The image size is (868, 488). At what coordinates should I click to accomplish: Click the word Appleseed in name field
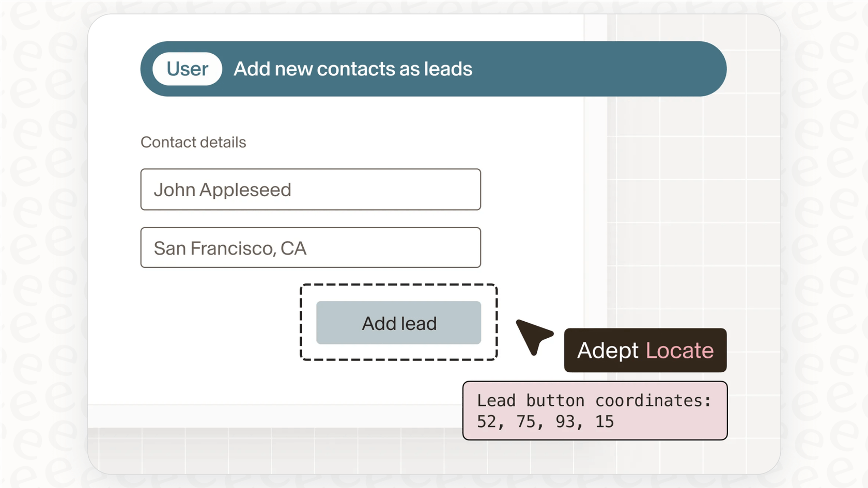245,190
